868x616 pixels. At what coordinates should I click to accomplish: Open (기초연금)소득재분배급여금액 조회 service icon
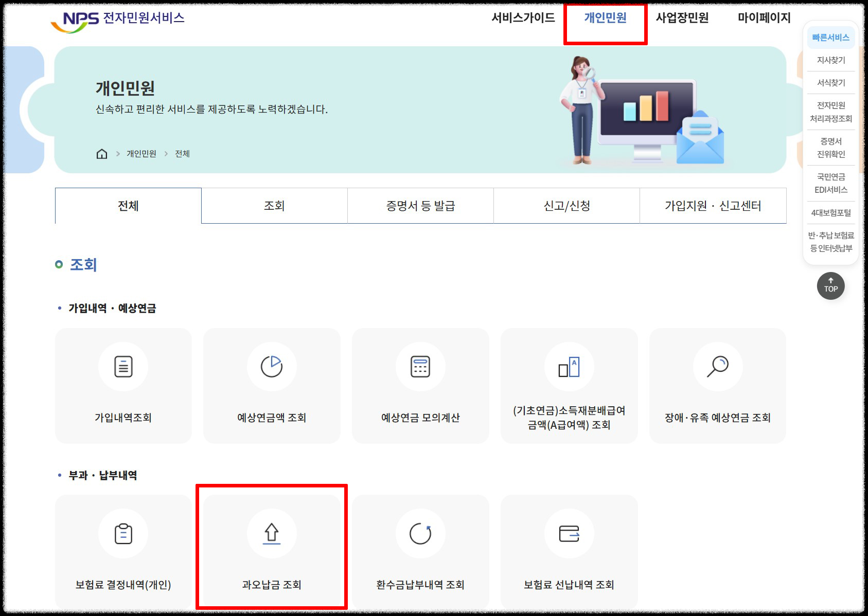click(569, 367)
